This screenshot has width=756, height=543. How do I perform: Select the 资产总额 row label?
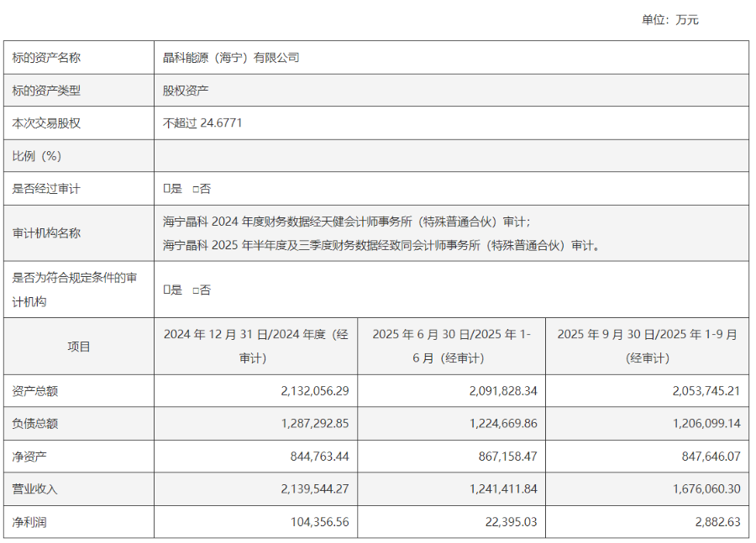click(x=35, y=391)
